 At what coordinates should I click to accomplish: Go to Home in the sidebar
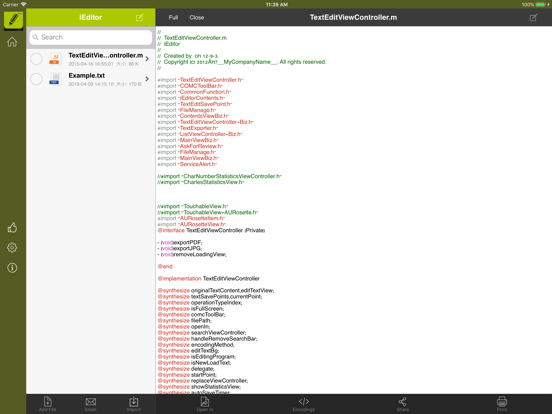click(12, 42)
